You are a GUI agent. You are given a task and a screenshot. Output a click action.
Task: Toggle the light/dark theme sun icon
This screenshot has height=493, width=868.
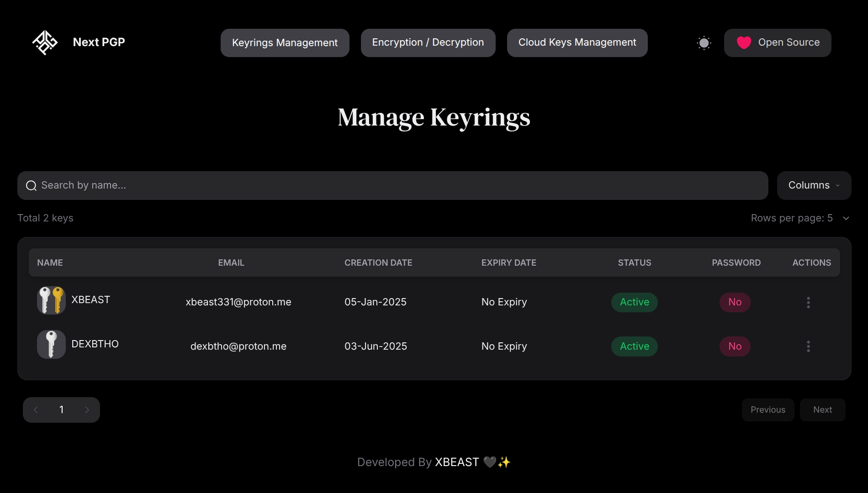[x=704, y=43]
